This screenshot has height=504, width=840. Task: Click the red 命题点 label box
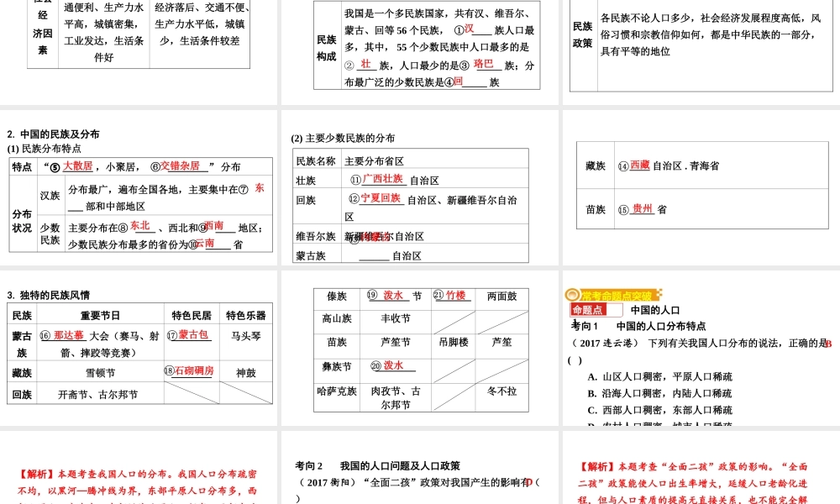pos(588,310)
